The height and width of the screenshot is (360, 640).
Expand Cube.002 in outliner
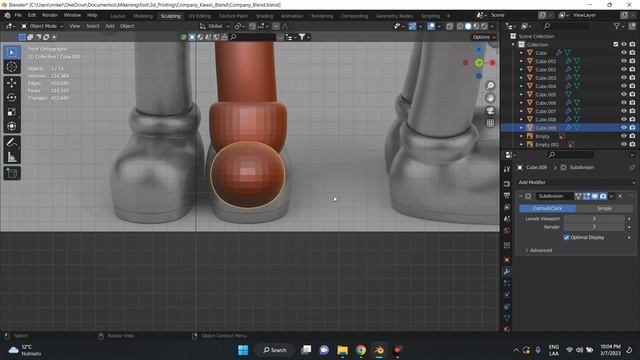pos(521,69)
